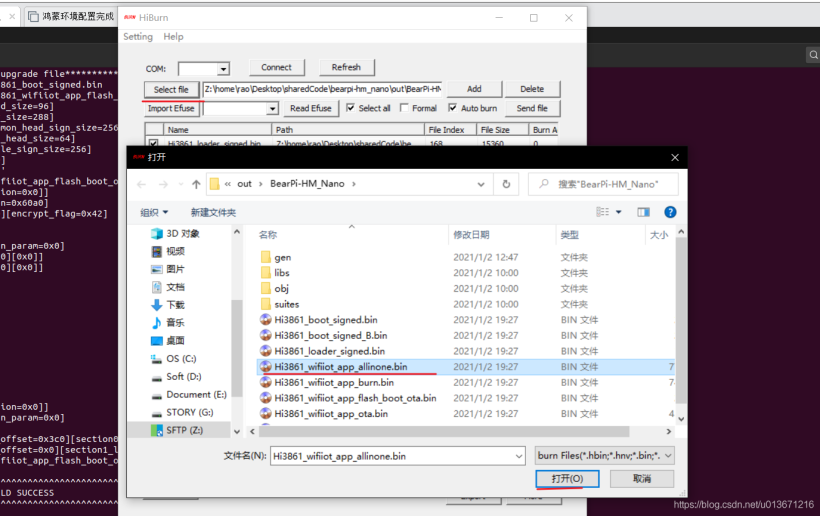Go up one folder level arrow
The height and width of the screenshot is (516, 820).
tap(190, 184)
